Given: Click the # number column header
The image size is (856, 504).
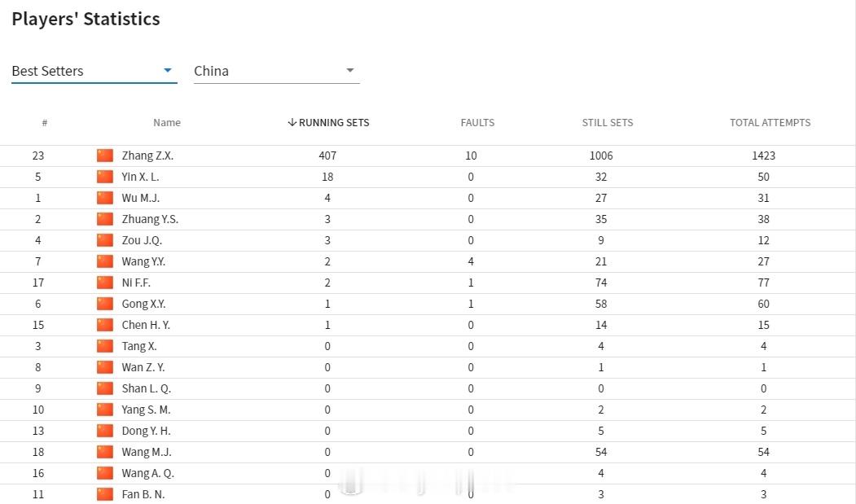Looking at the screenshot, I should point(44,123).
